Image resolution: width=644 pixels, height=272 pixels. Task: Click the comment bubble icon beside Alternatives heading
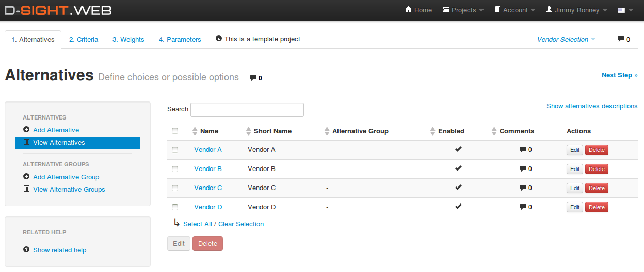point(253,78)
